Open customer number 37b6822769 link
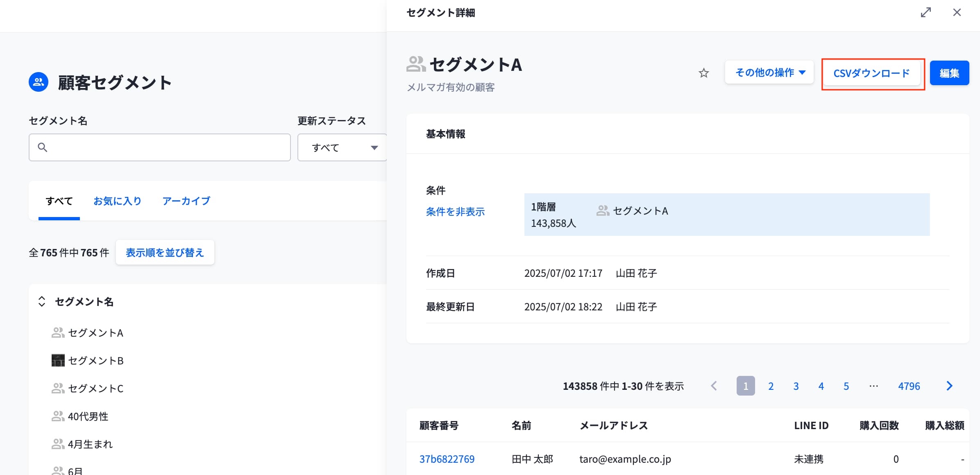The image size is (980, 475). (x=447, y=459)
